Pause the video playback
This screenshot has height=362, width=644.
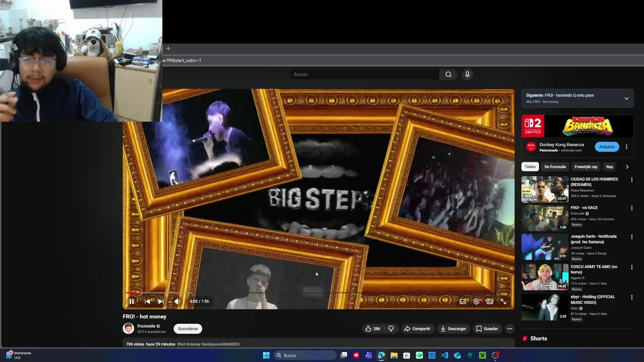point(132,301)
